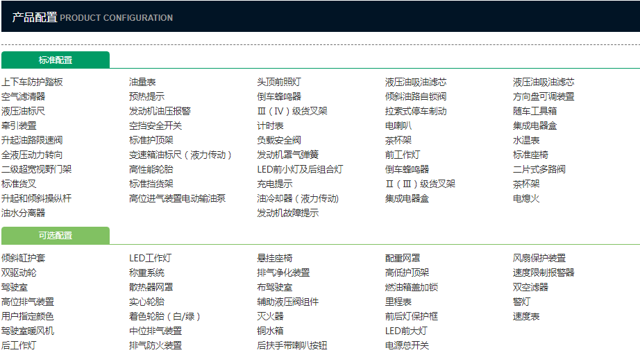640x364 pixels.
Task: Click the 悬挂座椅 option
Action: point(274,258)
